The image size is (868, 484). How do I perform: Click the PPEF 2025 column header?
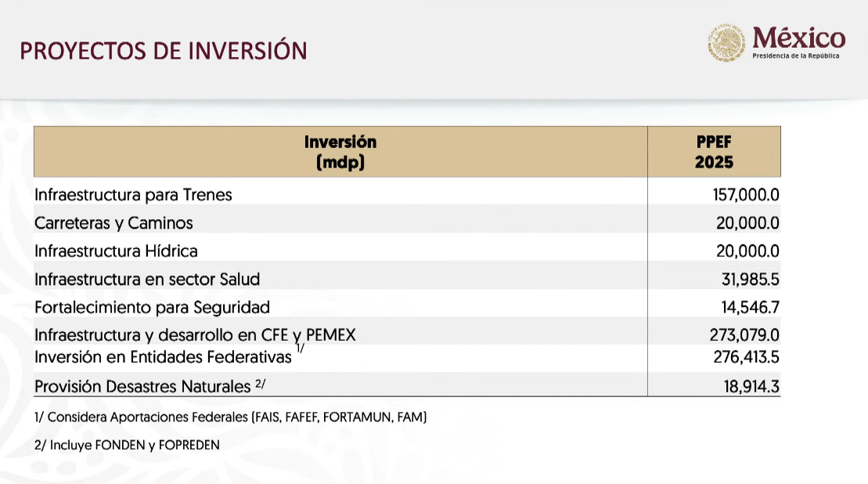(714, 152)
